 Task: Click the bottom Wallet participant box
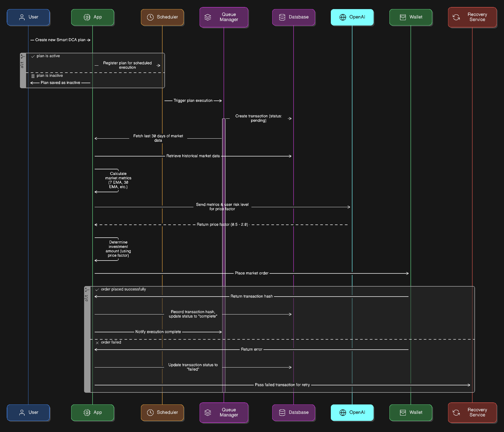411,412
